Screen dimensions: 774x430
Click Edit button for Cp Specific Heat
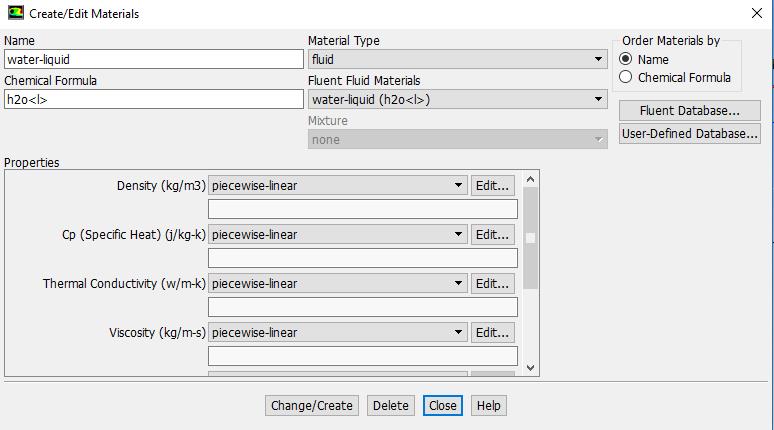492,234
